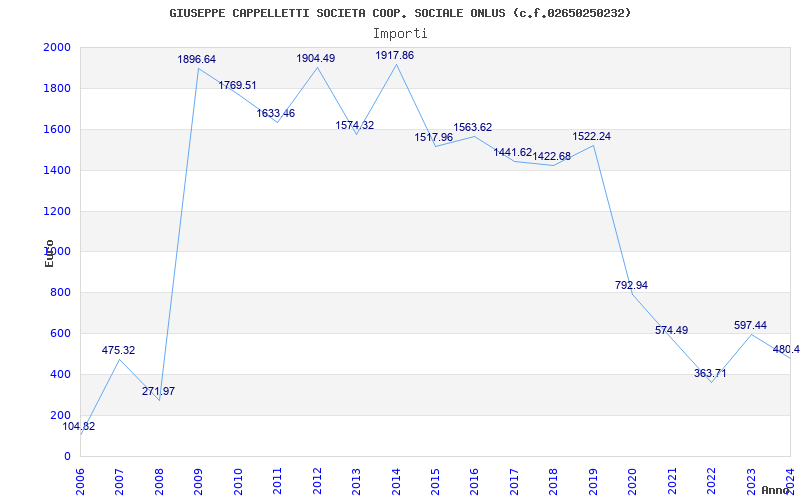The image size is (800, 500).
Task: Click the 2020 year axis label
Action: [x=632, y=479]
